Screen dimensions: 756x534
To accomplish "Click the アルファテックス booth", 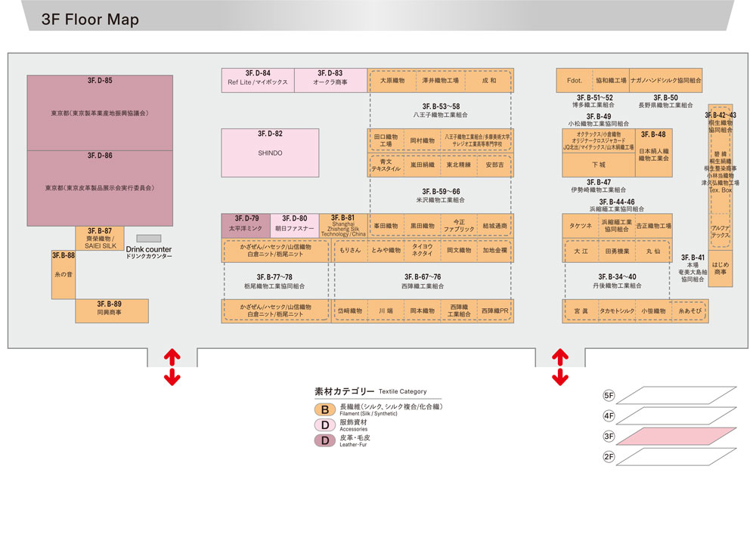I will click(x=720, y=232).
